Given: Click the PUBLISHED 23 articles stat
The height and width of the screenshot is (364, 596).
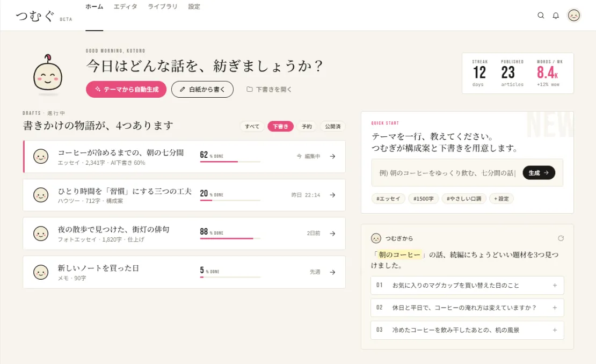Looking at the screenshot, I should coord(512,73).
